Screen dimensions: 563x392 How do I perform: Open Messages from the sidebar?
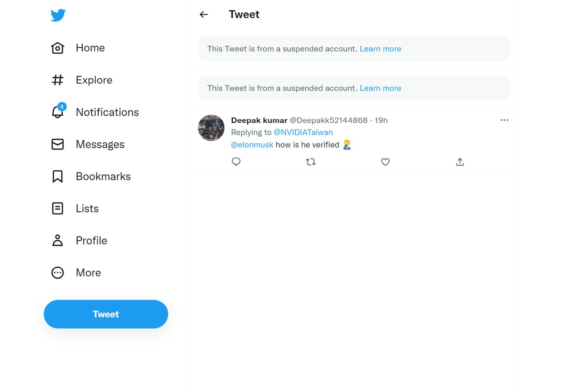[x=100, y=144]
